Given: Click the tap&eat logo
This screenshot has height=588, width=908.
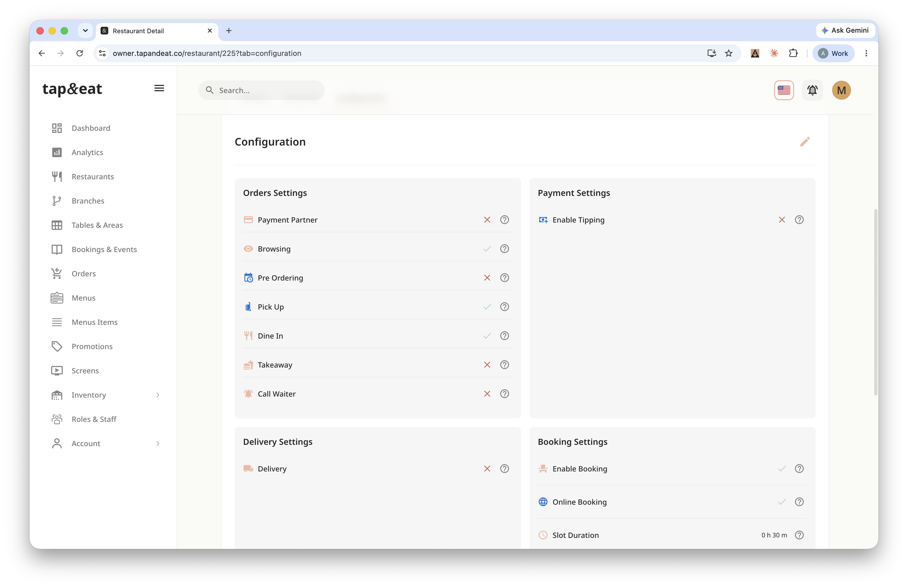Looking at the screenshot, I should coord(72,89).
